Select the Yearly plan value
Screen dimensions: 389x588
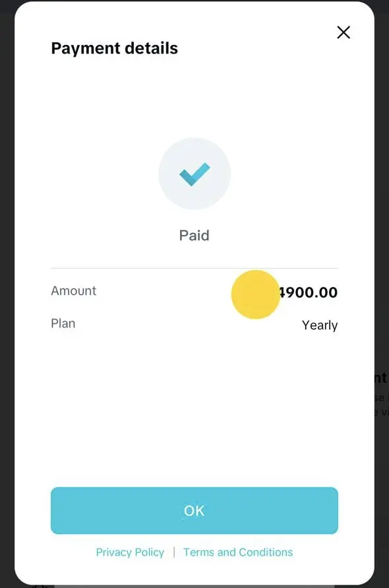click(x=320, y=325)
